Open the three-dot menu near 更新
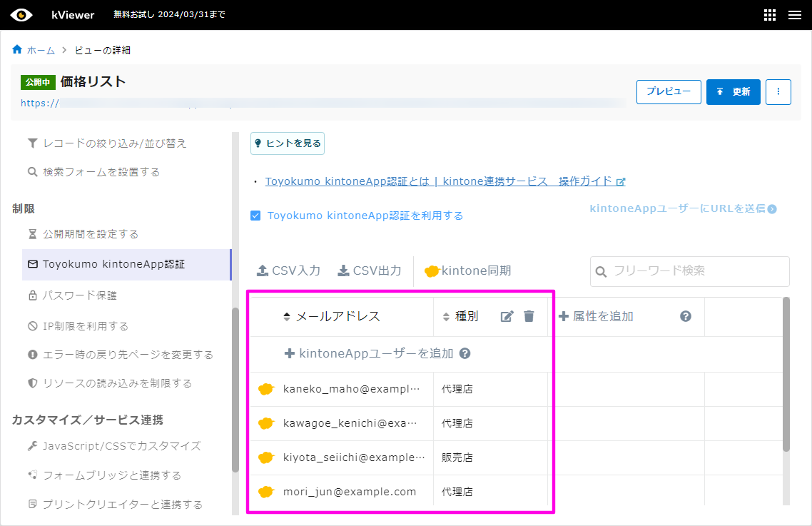 point(778,91)
